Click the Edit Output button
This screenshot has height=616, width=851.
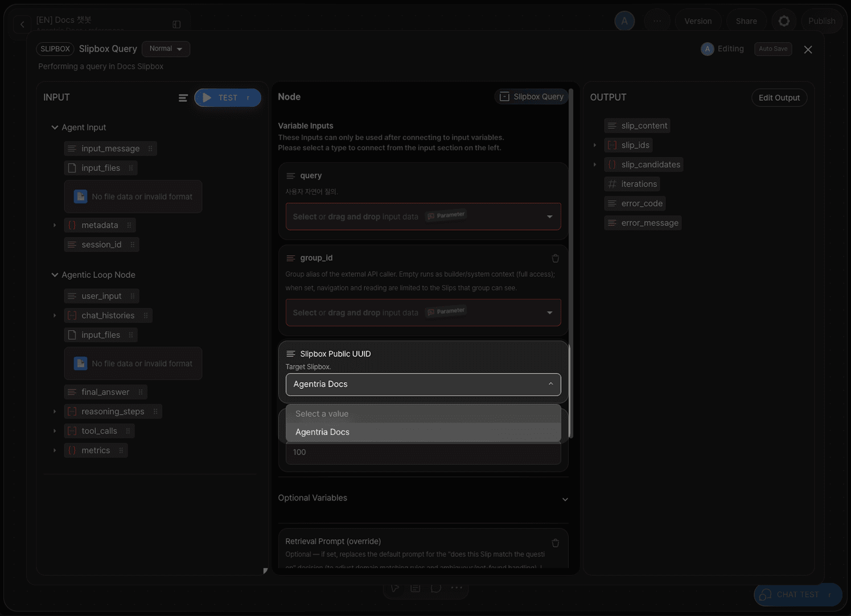pos(779,97)
